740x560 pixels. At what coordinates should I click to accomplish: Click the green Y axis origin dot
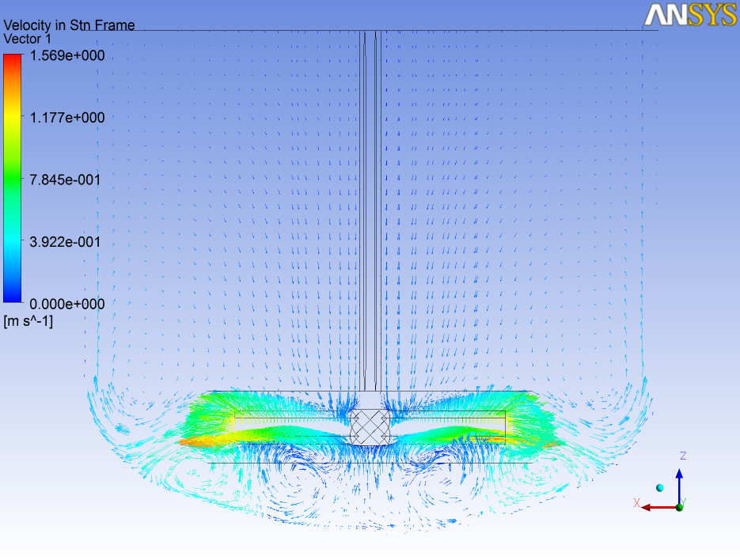click(x=679, y=506)
